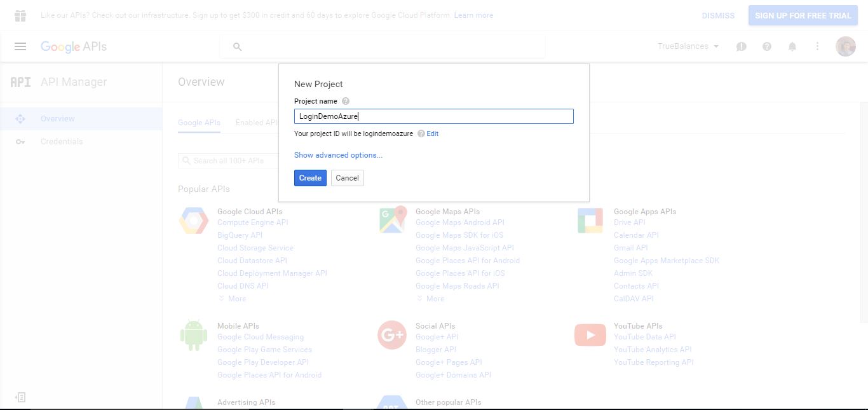Image resolution: width=868 pixels, height=410 pixels.
Task: Click the Overview sidebar icon
Action: (x=20, y=119)
